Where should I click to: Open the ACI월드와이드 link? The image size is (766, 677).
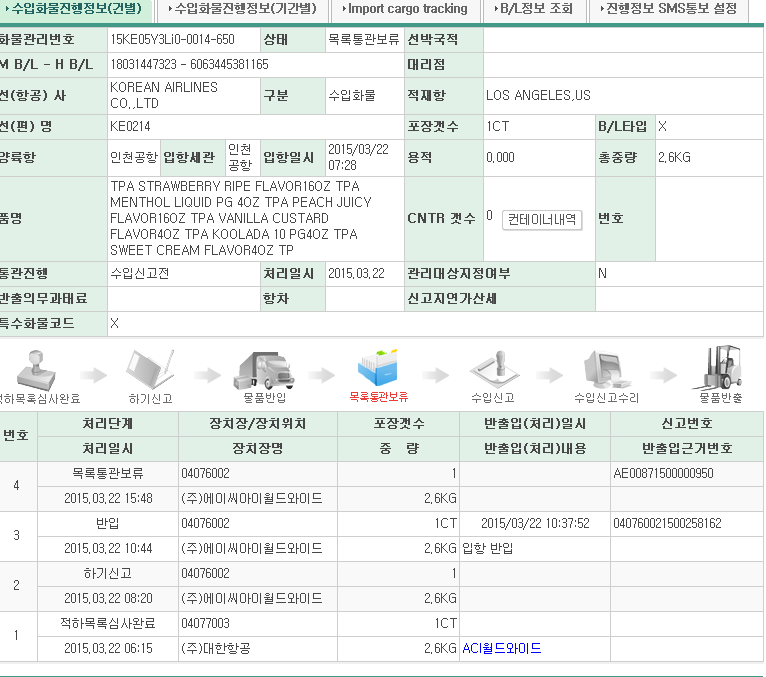502,648
